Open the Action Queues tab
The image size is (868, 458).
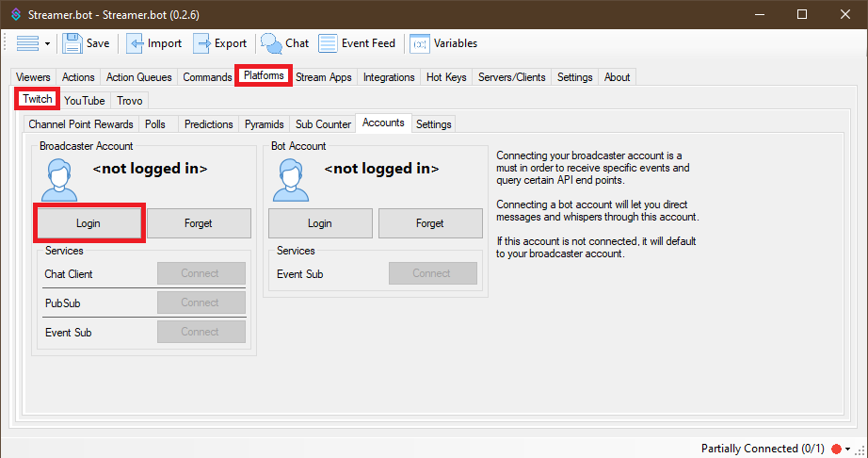139,77
